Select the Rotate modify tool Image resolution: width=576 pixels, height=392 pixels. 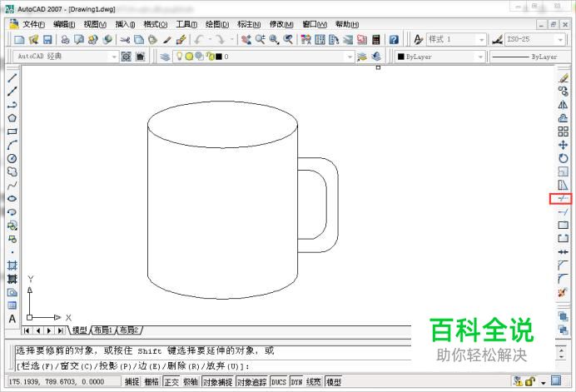pyautogui.click(x=564, y=158)
